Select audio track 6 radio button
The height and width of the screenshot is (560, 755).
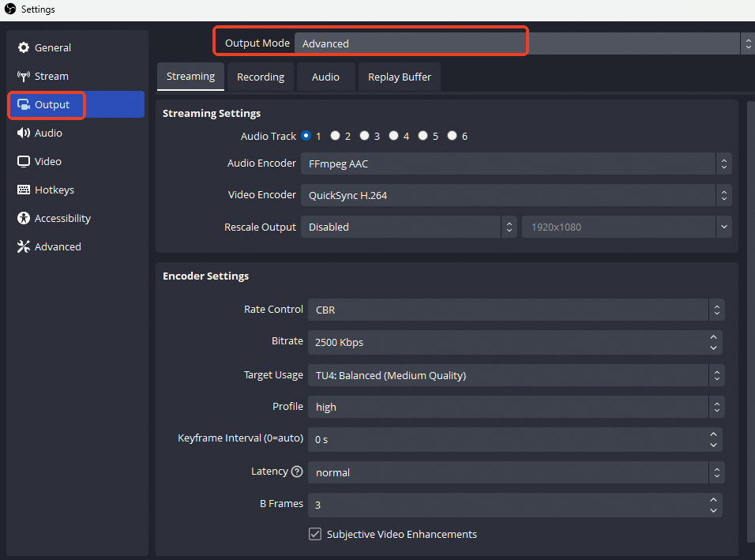tap(452, 136)
